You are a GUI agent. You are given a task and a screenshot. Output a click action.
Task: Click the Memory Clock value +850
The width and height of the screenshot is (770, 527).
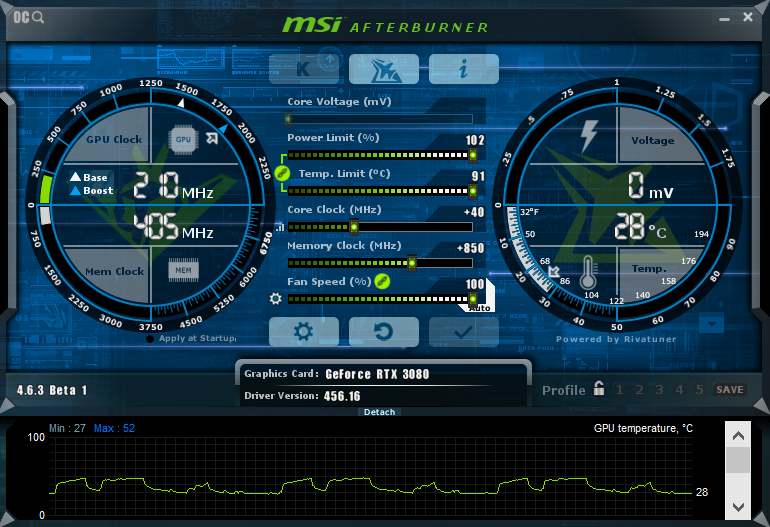click(x=470, y=248)
